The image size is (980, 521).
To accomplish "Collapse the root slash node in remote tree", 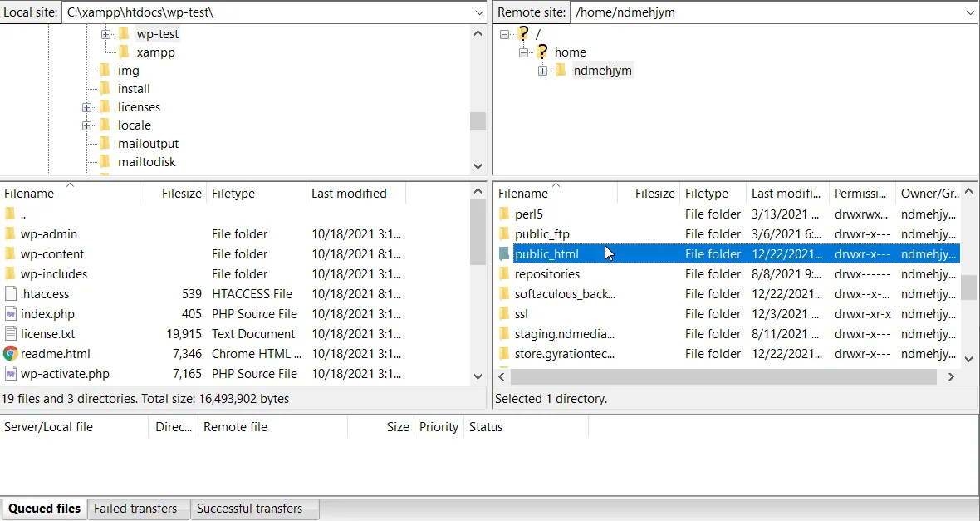I will tap(504, 34).
